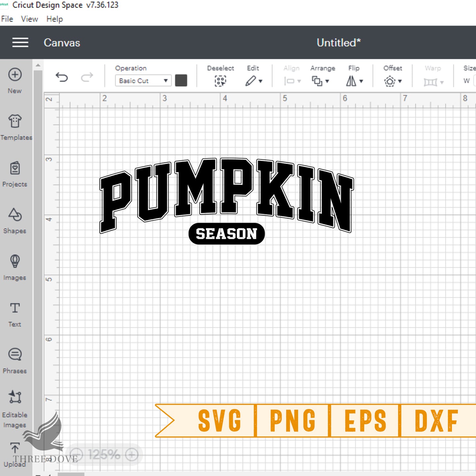Expand the Arrange dropdown arrow
This screenshot has height=476, width=476.
(x=327, y=81)
